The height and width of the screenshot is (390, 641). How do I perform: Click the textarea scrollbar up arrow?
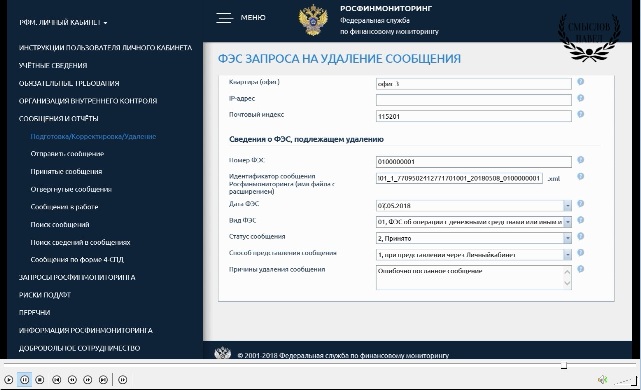[567, 272]
